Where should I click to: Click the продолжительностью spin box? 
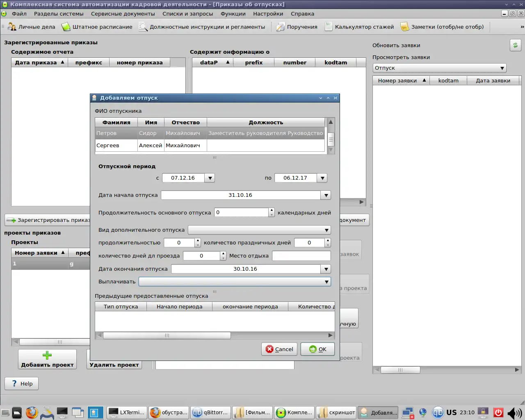(182, 243)
